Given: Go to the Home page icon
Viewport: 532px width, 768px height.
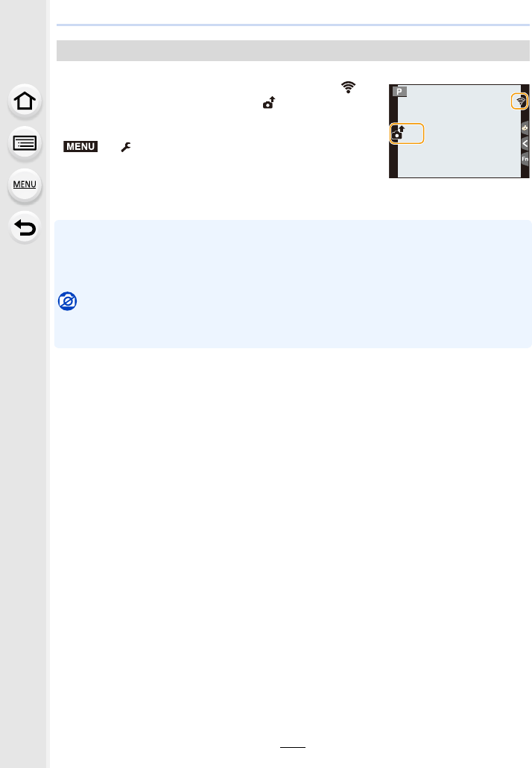Looking at the screenshot, I should (25, 101).
